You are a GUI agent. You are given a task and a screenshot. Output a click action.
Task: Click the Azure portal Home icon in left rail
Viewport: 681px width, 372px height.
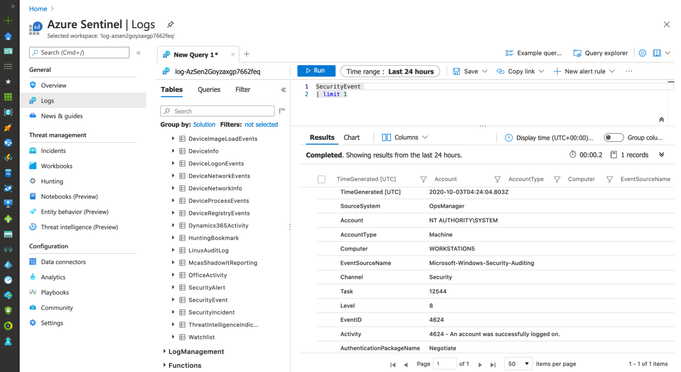[x=8, y=36]
